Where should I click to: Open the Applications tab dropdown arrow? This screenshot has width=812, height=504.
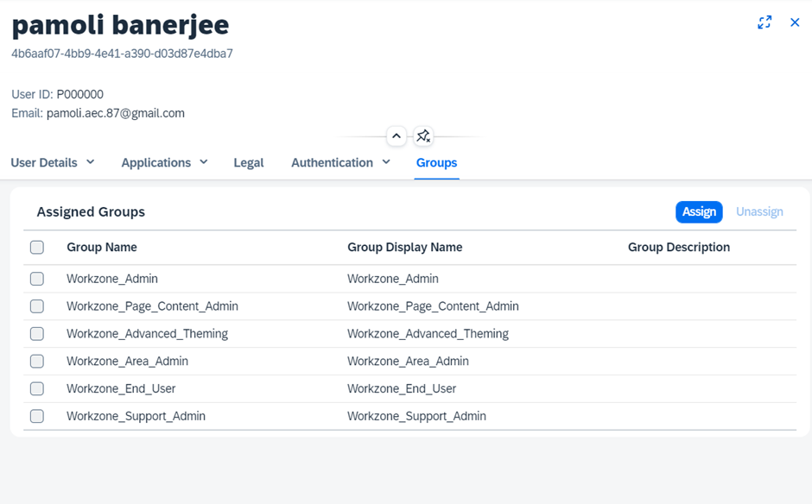(204, 162)
